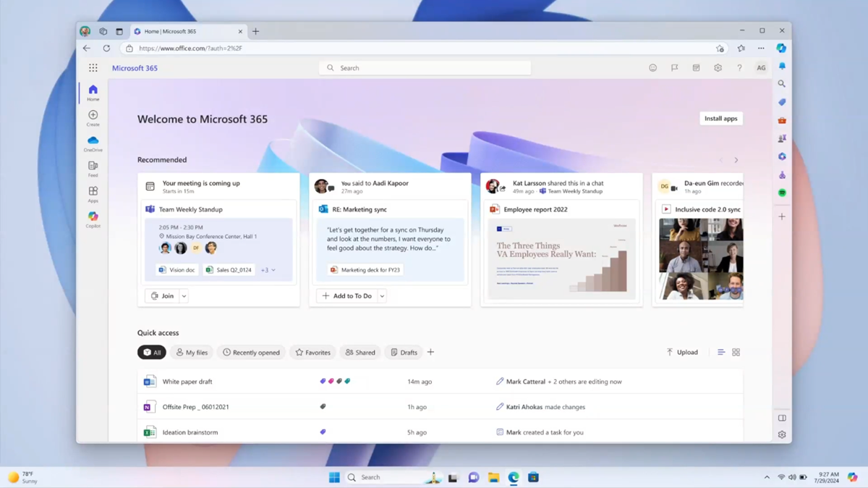This screenshot has width=868, height=488.
Task: Toggle the Shared filter in Quick access
Action: pyautogui.click(x=359, y=352)
